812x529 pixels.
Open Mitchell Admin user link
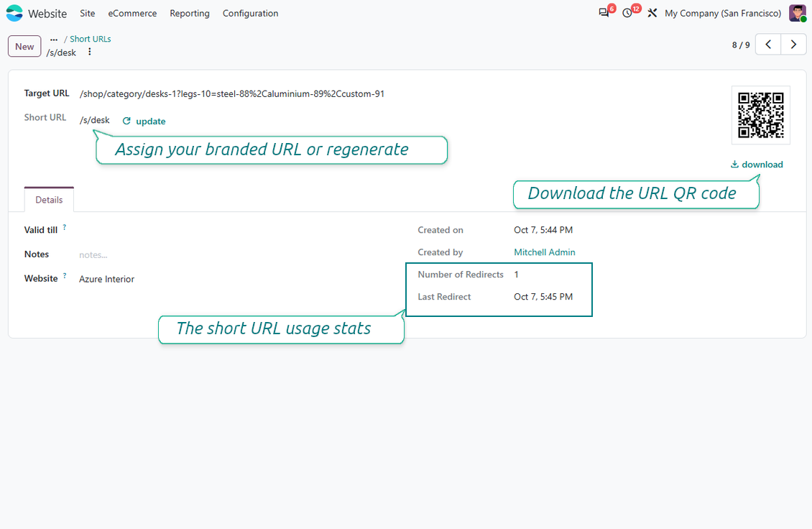[x=544, y=252]
